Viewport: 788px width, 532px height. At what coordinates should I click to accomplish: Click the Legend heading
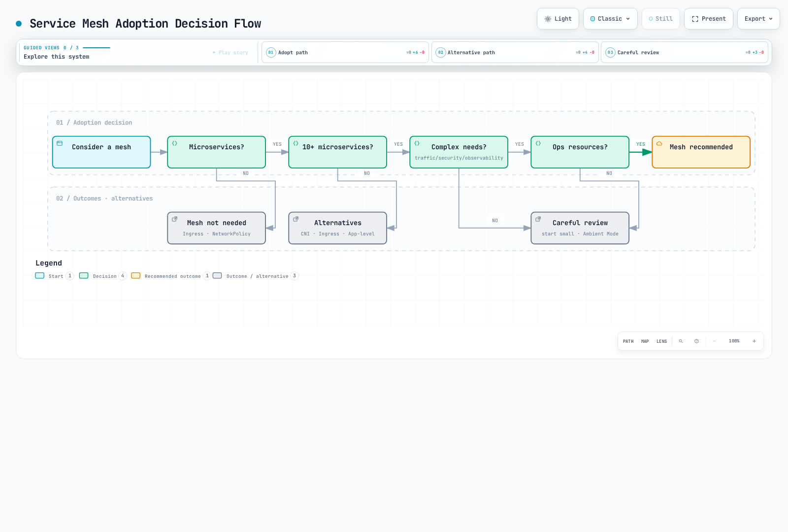click(49, 263)
